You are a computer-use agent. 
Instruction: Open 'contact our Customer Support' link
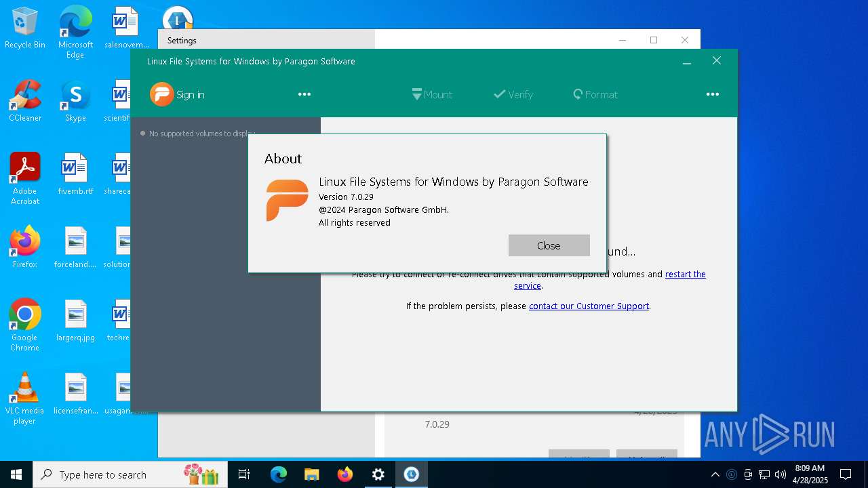pos(589,306)
